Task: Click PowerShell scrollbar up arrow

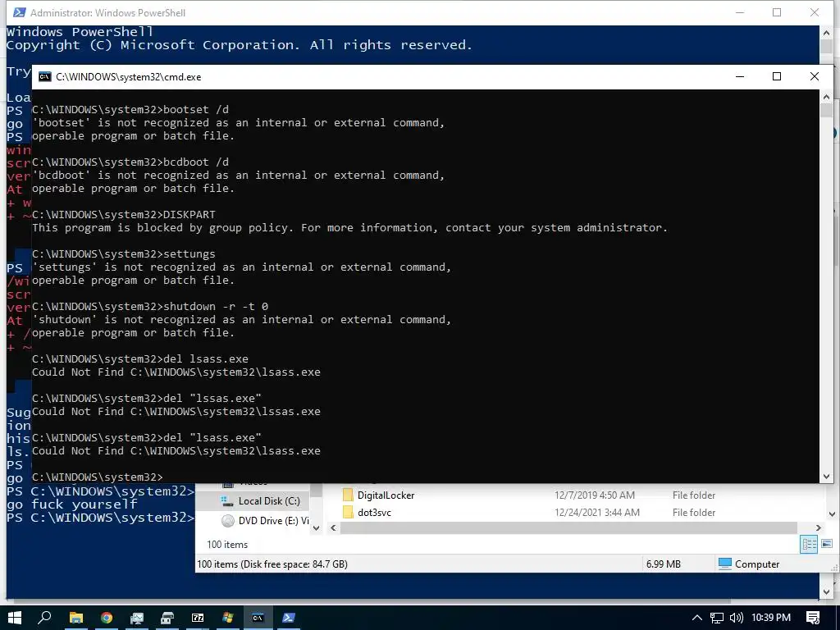Action: 826,32
